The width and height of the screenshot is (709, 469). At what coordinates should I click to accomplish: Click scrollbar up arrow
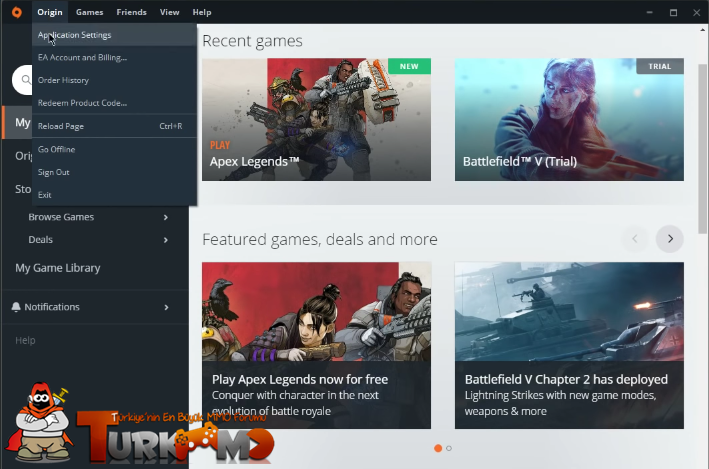click(x=702, y=30)
